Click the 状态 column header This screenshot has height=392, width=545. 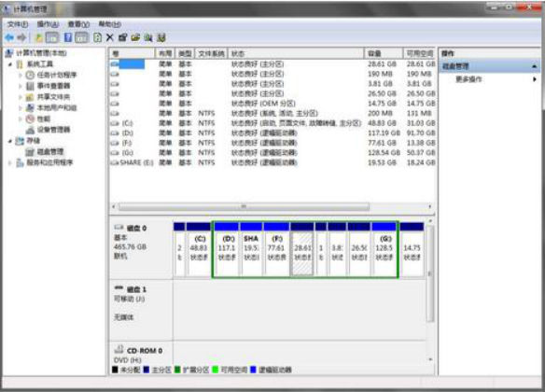pyautogui.click(x=296, y=53)
